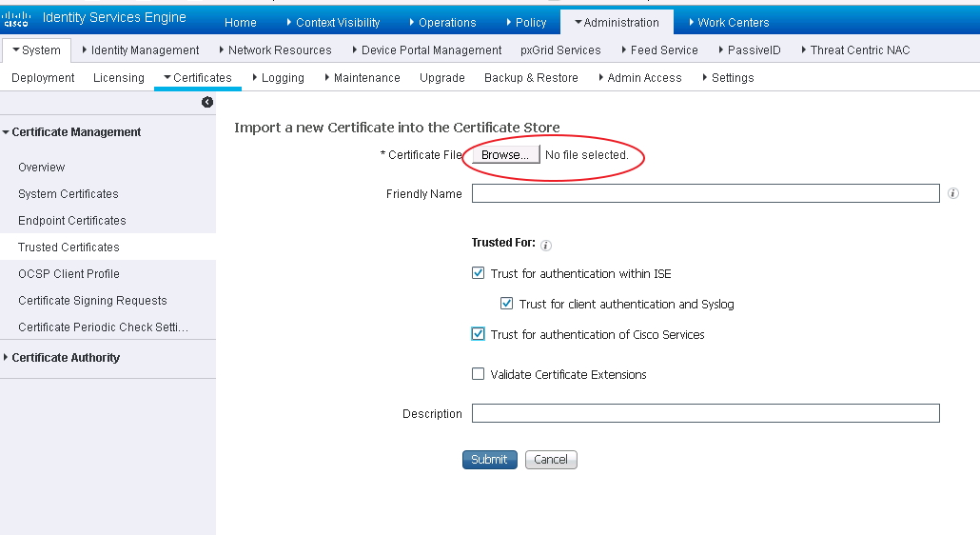Click the info icon next to Trusted For
Screen dimensions: 980x535
pos(545,245)
